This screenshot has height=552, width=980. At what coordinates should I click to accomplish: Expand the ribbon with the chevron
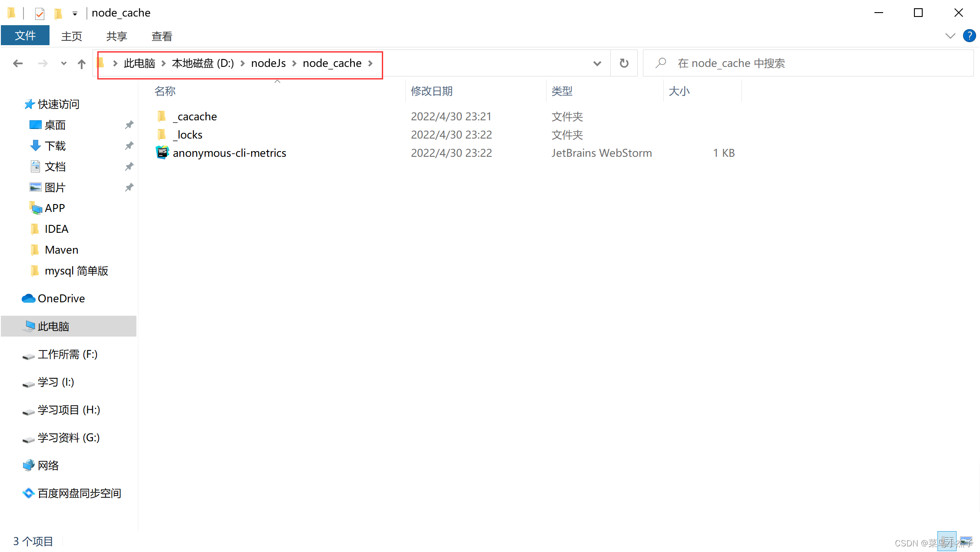(950, 36)
